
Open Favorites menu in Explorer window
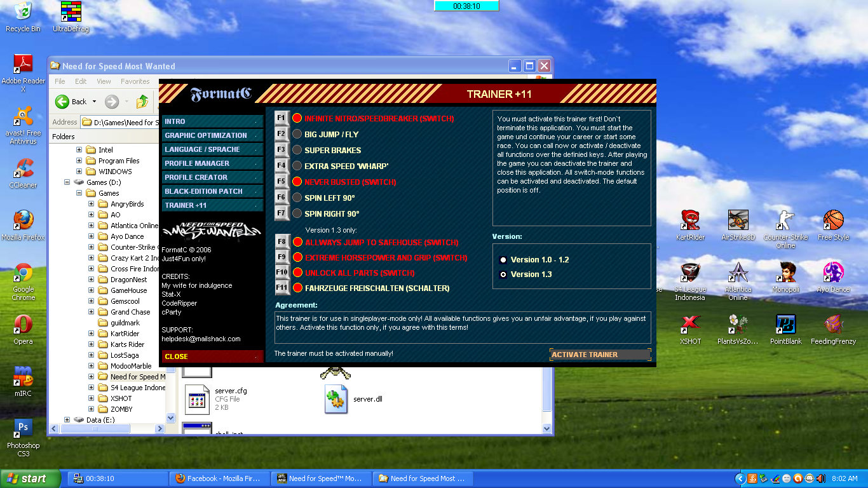135,81
